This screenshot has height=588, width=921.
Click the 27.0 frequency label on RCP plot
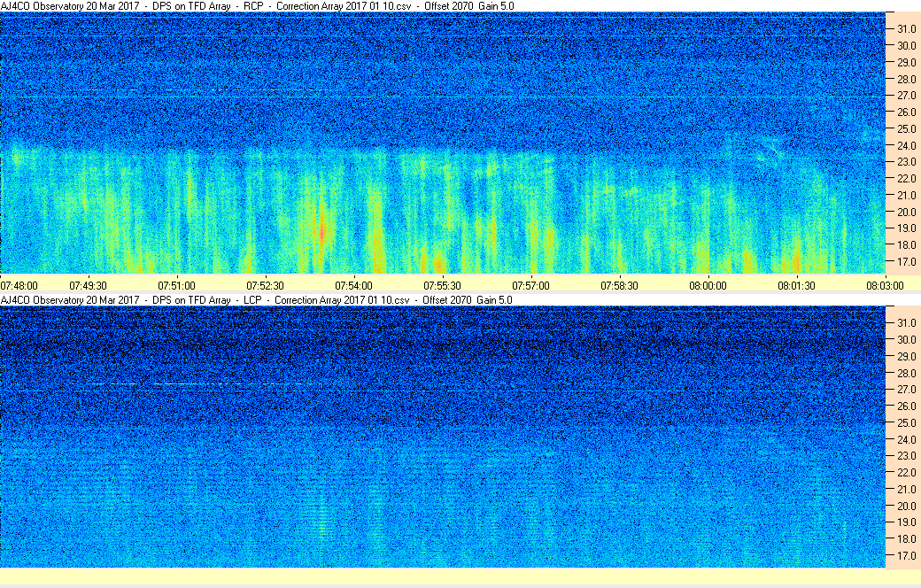pos(906,95)
